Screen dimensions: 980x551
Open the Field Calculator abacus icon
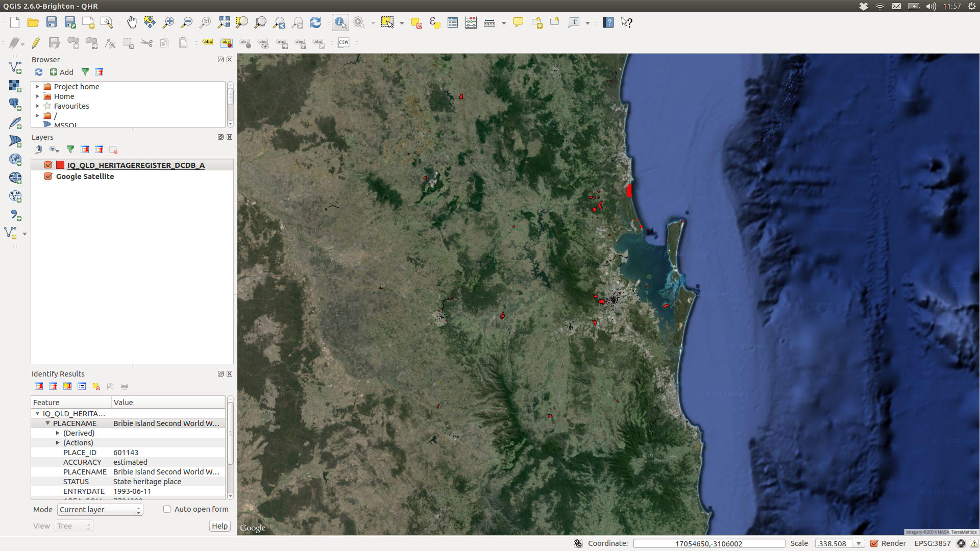(471, 22)
